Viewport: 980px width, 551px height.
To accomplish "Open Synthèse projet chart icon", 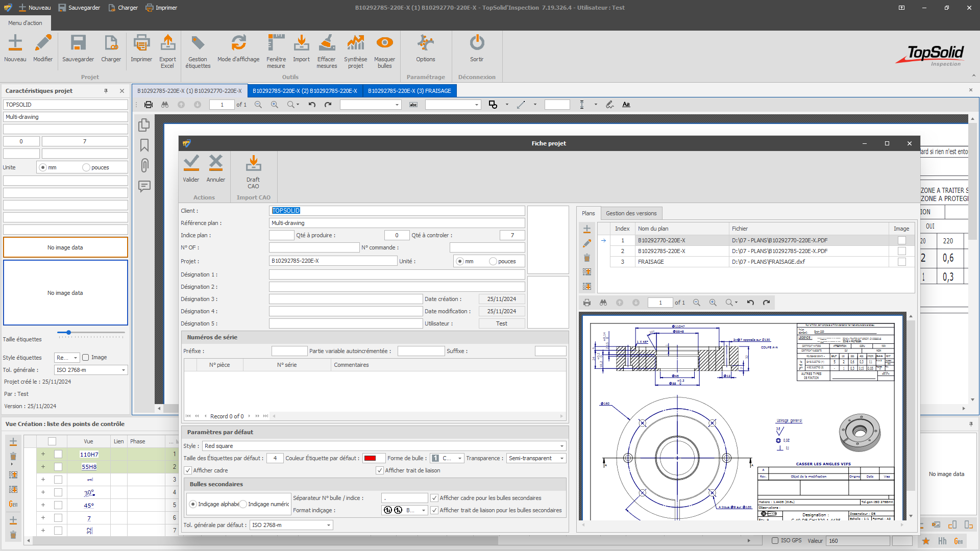I will 356,51.
